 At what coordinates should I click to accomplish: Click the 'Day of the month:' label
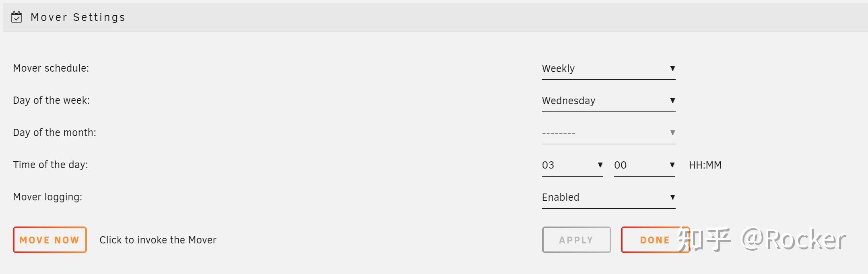pos(55,133)
